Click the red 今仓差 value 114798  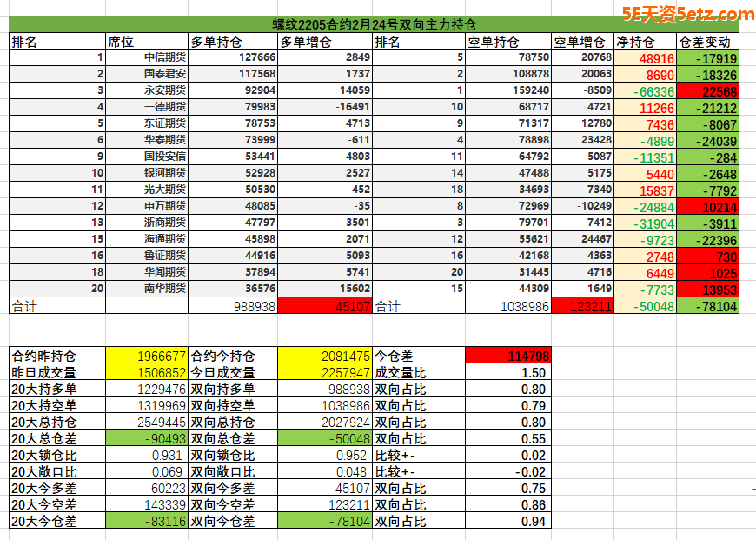click(x=507, y=356)
